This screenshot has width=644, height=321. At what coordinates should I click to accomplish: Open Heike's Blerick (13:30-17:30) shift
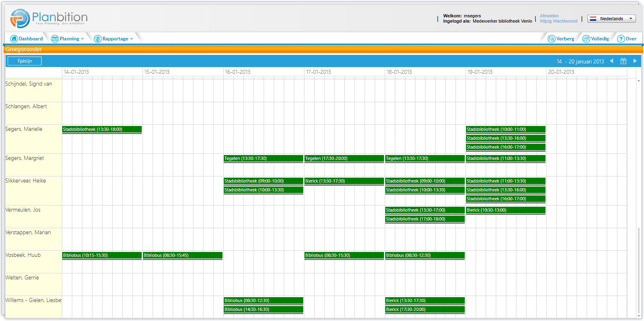(x=344, y=181)
